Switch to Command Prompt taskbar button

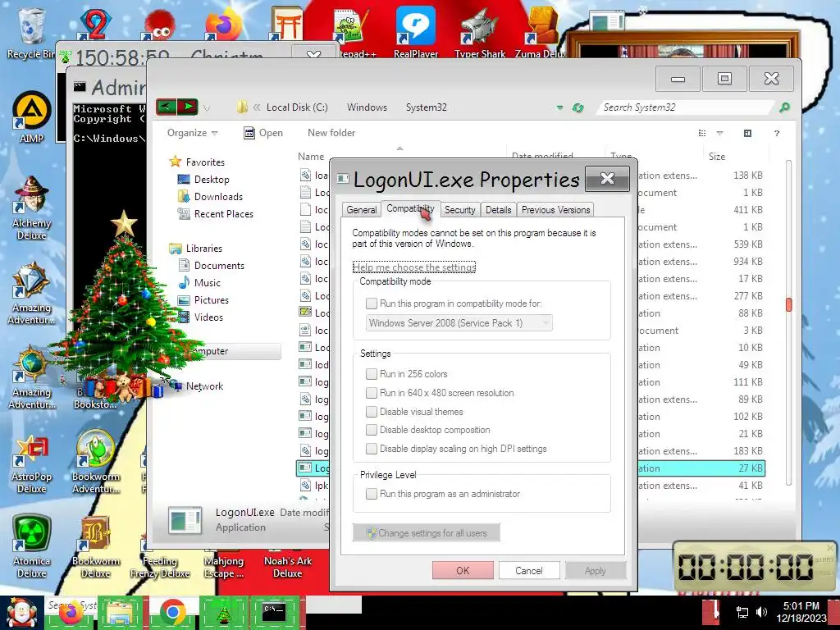(274, 613)
